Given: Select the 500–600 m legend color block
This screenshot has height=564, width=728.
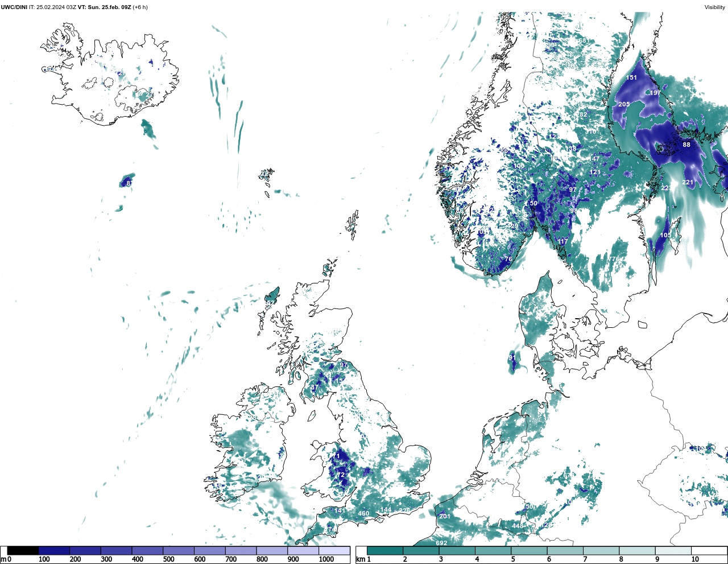Looking at the screenshot, I should pyautogui.click(x=179, y=551).
